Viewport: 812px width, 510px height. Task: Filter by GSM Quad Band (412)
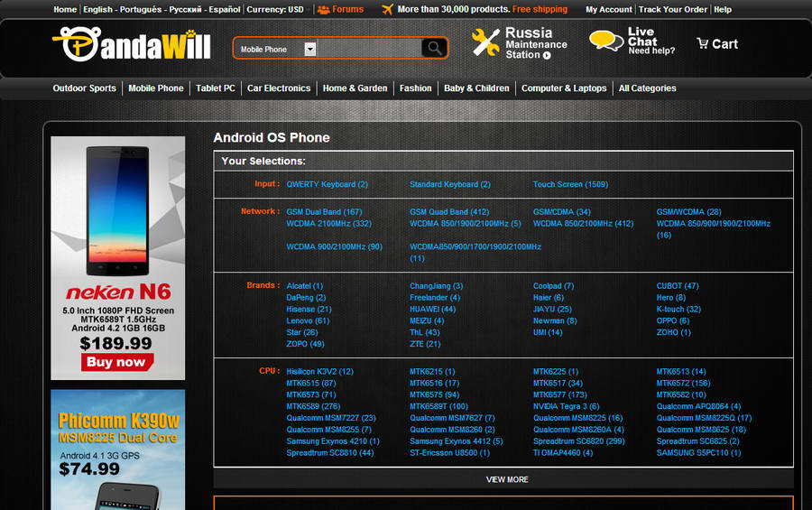click(x=449, y=211)
